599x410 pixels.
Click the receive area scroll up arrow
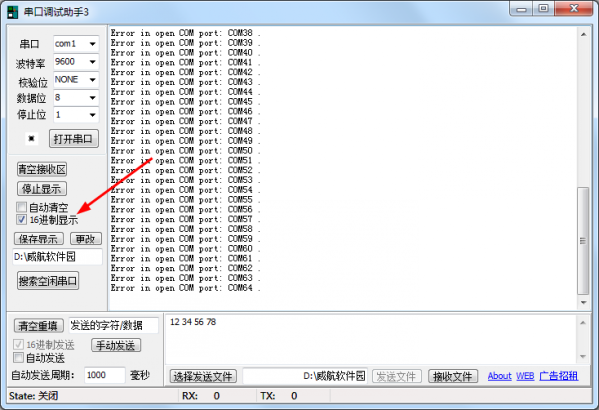(x=583, y=34)
